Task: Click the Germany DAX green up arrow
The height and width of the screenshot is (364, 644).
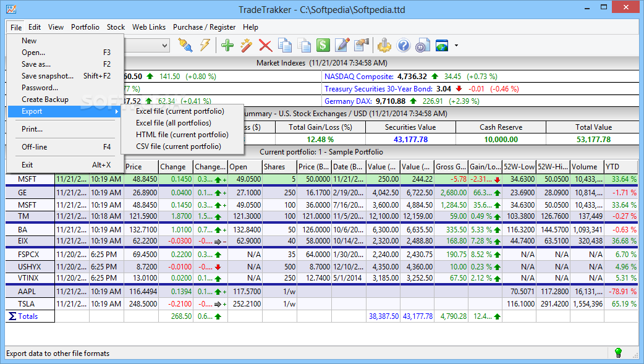Action: [x=413, y=101]
